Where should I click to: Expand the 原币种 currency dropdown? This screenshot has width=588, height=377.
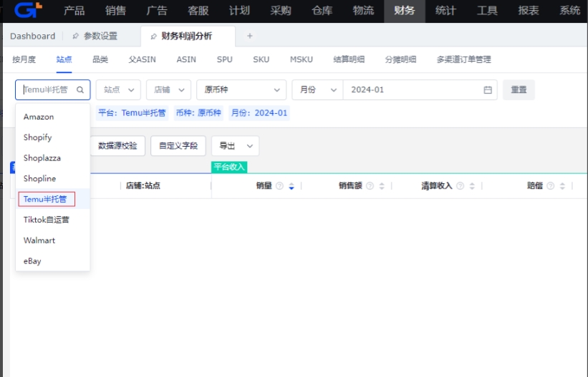click(x=241, y=90)
